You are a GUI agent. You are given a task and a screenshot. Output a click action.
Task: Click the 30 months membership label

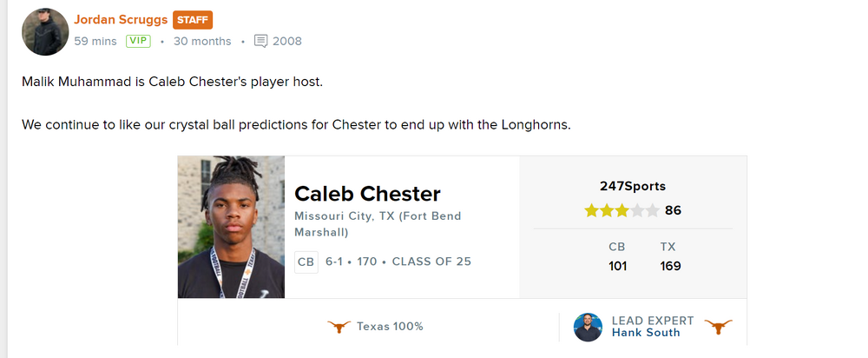[202, 41]
